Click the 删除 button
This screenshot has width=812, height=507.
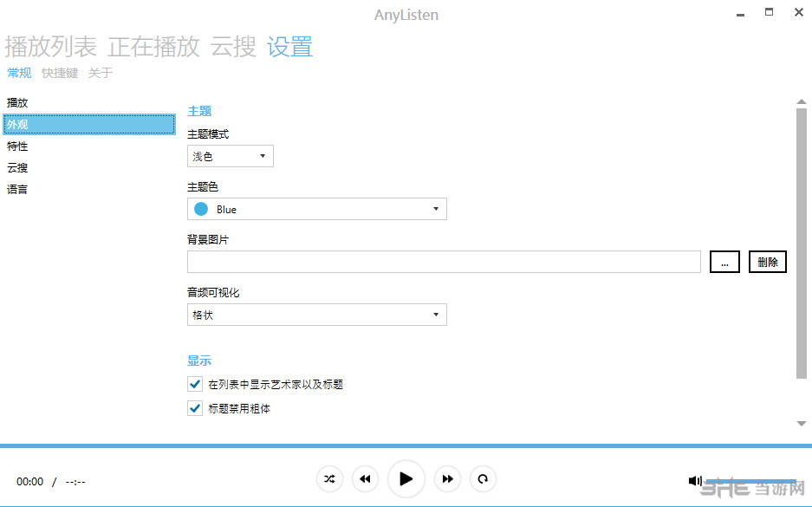pos(768,262)
